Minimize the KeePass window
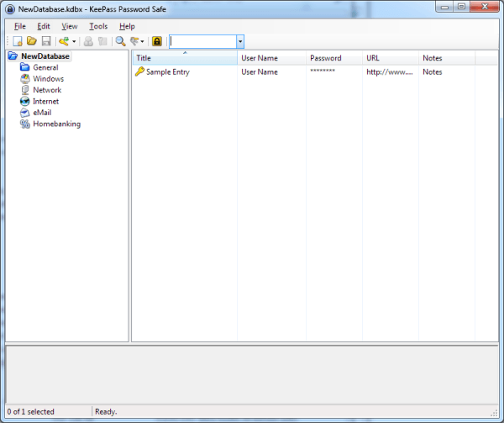Image resolution: width=504 pixels, height=423 pixels. [445, 7]
